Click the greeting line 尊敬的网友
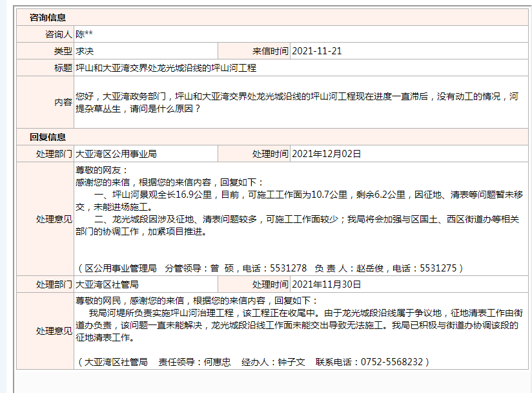 [x=98, y=170]
